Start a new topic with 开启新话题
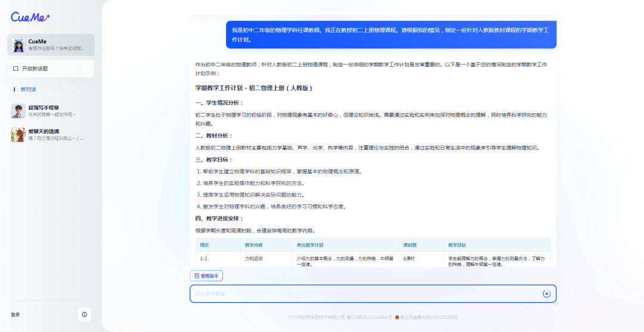This screenshot has height=332, width=644. click(x=51, y=69)
